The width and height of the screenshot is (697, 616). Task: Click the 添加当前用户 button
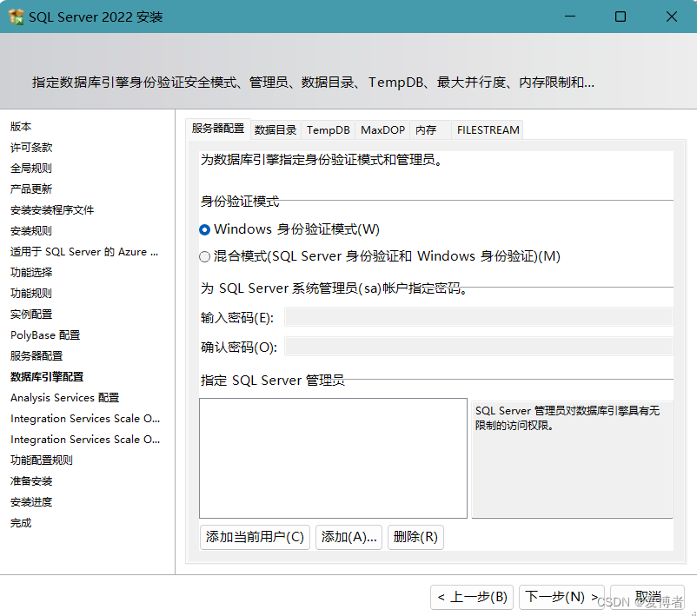tap(254, 537)
